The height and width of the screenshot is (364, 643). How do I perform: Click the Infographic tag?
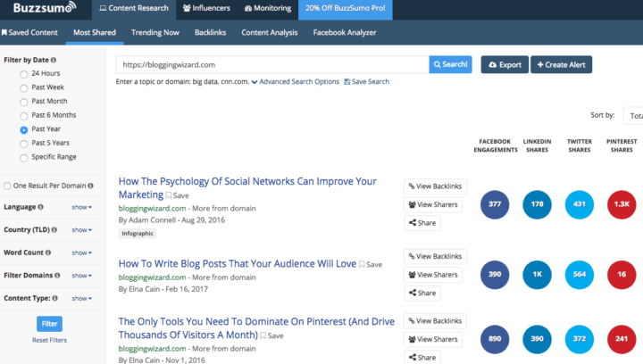click(x=138, y=234)
